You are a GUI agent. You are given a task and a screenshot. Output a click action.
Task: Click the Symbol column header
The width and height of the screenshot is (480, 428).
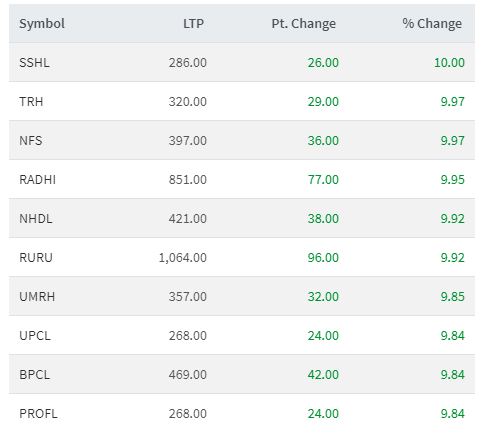tap(42, 24)
